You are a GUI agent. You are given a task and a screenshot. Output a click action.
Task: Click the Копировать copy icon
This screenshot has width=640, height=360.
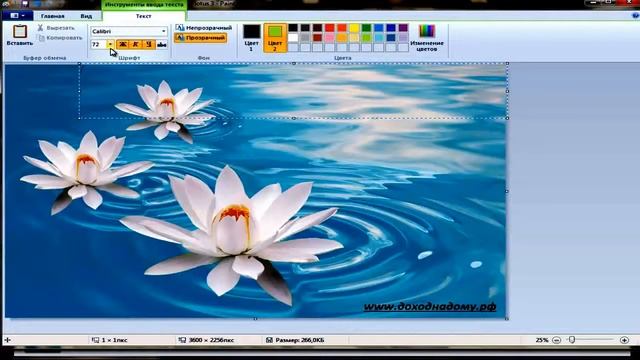coord(40,38)
